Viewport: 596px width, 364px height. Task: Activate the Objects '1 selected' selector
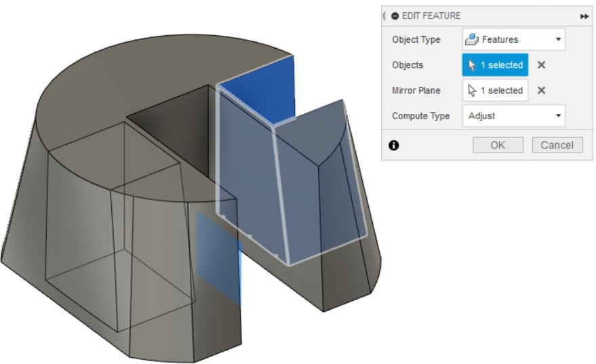[x=495, y=65]
